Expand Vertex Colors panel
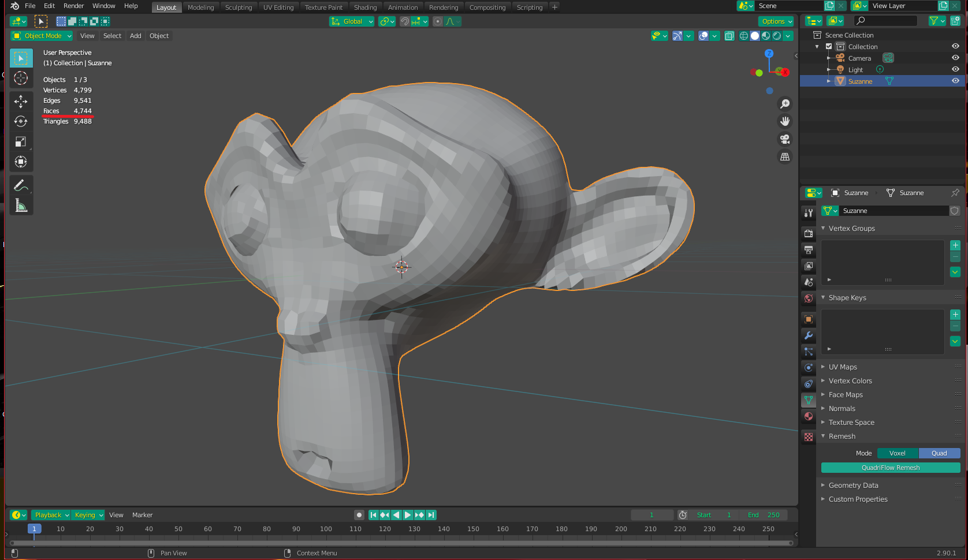 [850, 381]
